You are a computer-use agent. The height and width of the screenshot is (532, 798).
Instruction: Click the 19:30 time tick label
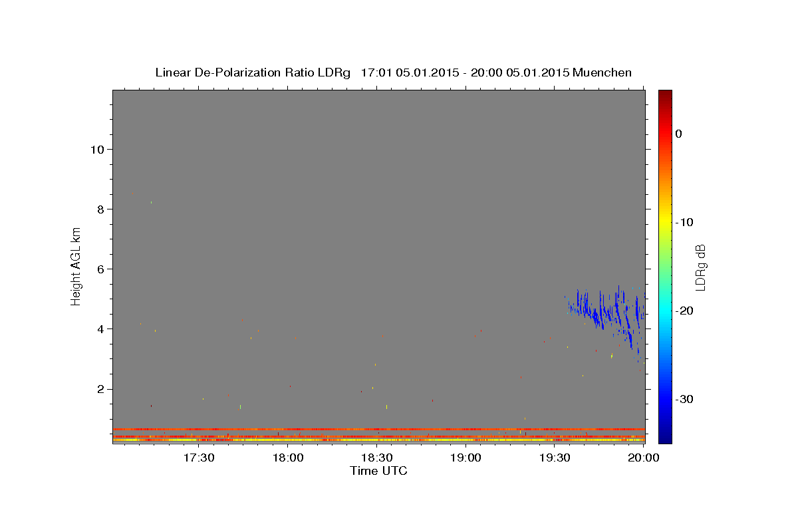tap(555, 458)
